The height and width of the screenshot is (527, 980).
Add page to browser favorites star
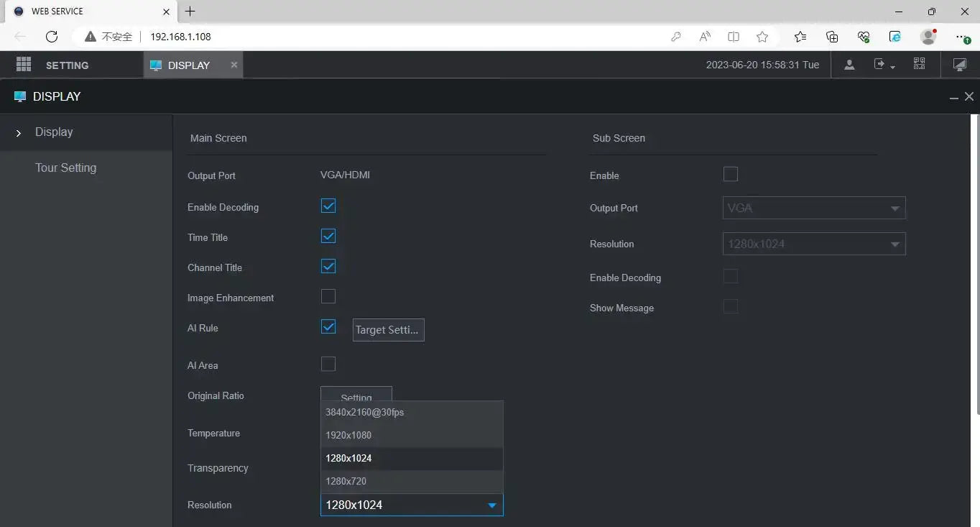[762, 37]
